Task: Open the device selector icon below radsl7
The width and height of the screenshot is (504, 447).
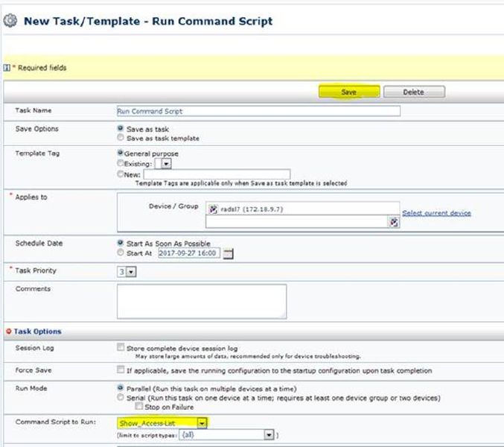Action: pos(394,222)
